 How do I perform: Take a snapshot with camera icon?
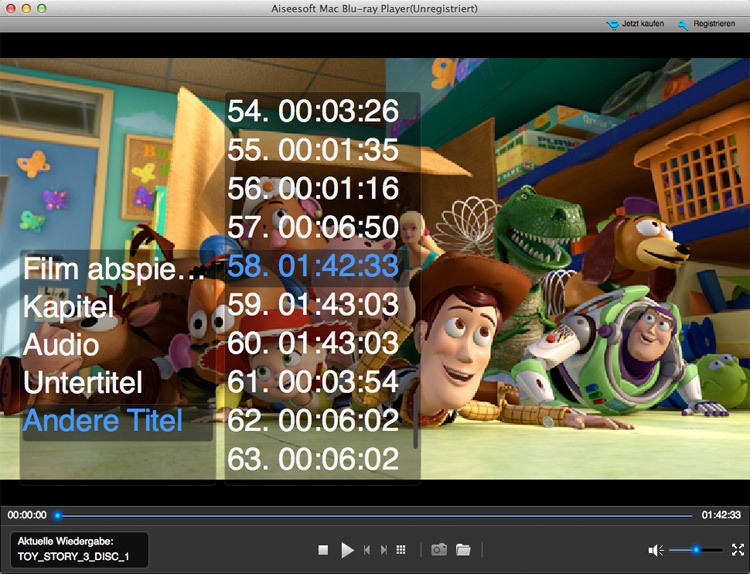(439, 550)
